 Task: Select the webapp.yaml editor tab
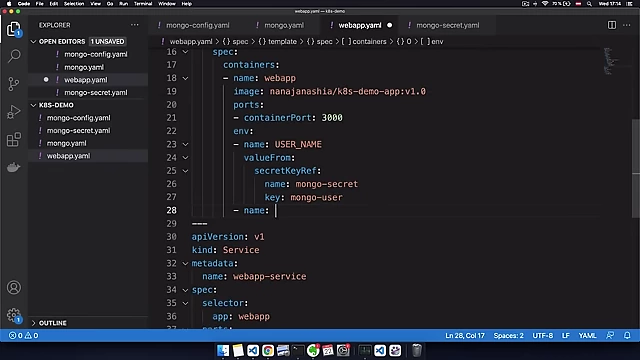pos(360,25)
